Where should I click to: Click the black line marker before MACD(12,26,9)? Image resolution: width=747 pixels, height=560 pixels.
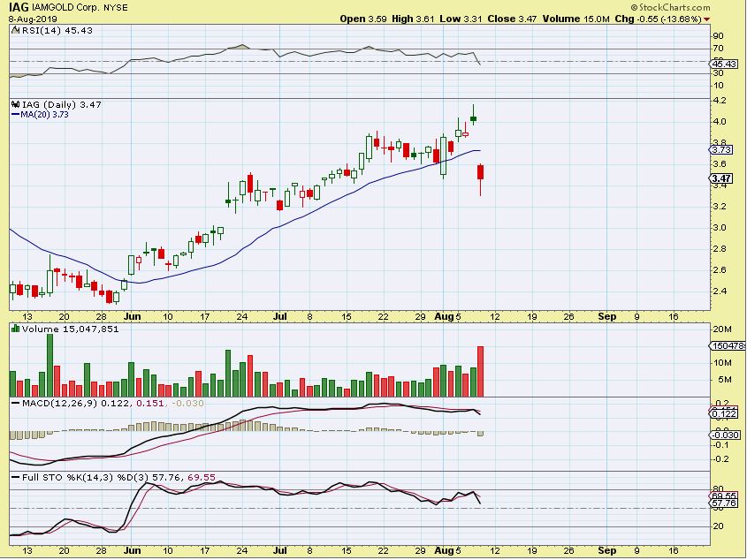[16, 404]
